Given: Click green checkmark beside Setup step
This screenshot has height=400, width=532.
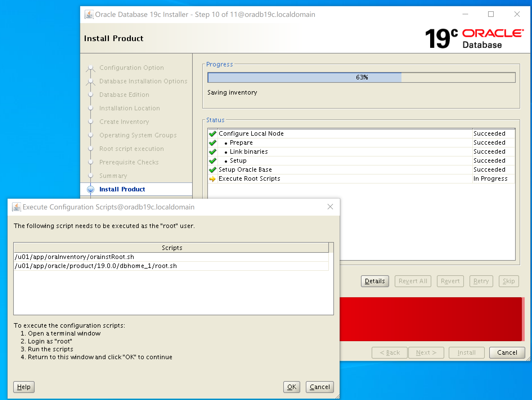Looking at the screenshot, I should [x=213, y=161].
